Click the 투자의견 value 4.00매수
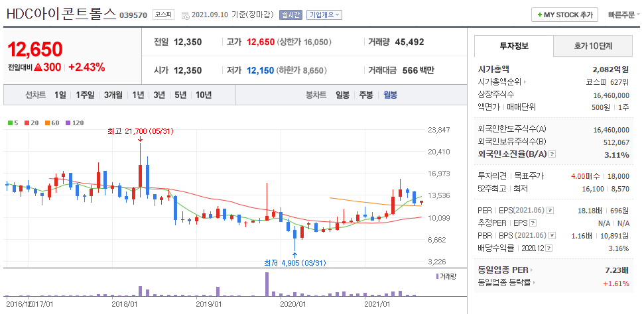This screenshot has height=314, width=644. [x=586, y=176]
